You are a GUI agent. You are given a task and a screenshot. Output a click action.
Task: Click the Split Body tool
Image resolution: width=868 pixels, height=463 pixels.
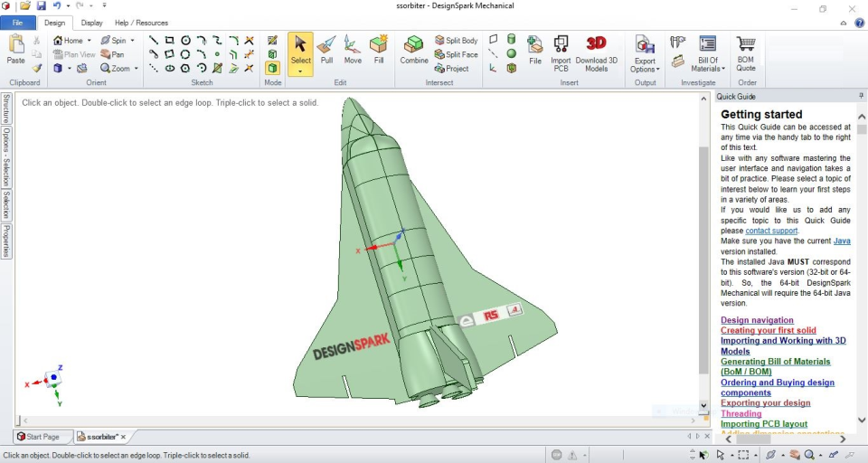pyautogui.click(x=456, y=41)
